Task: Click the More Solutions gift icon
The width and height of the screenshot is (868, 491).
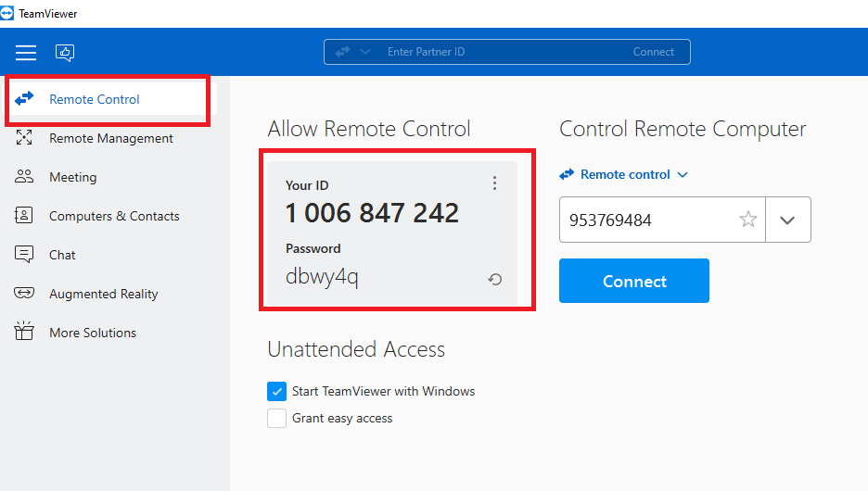Action: coord(24,331)
